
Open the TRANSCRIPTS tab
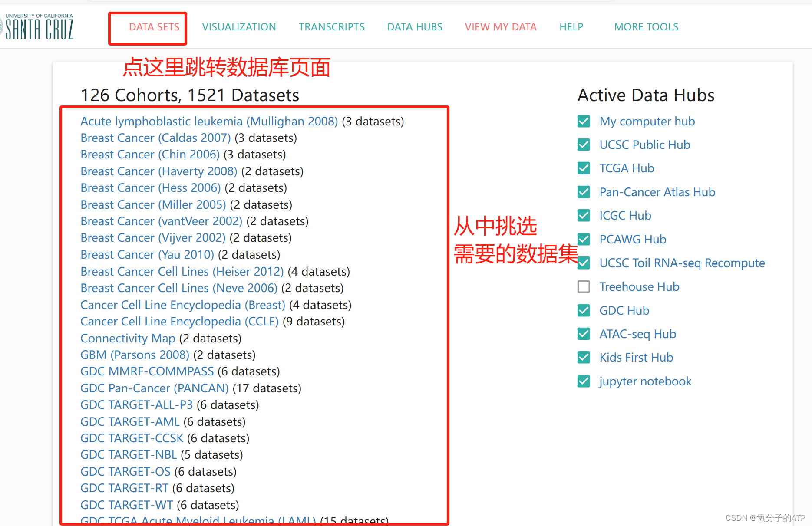332,27
